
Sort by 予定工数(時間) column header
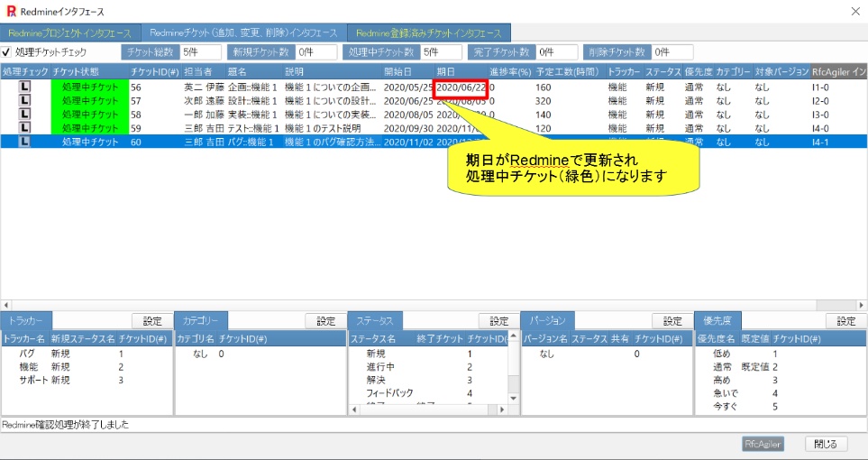coord(568,72)
